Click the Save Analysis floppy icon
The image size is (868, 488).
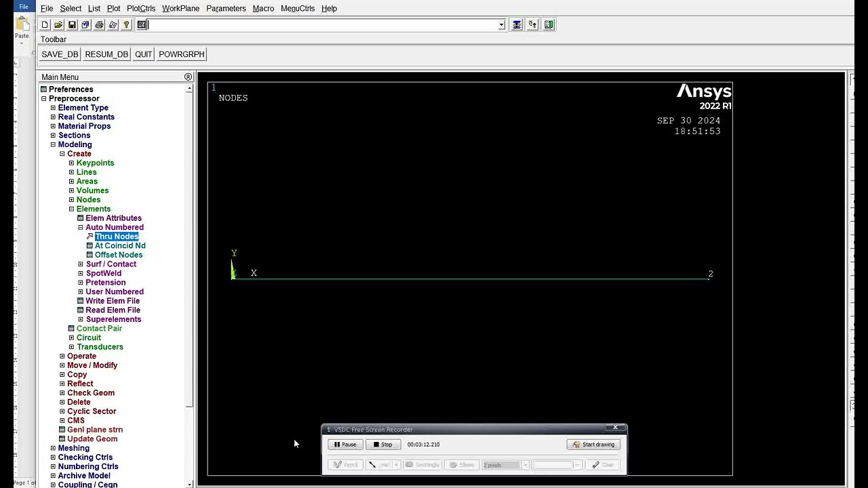[x=72, y=25]
